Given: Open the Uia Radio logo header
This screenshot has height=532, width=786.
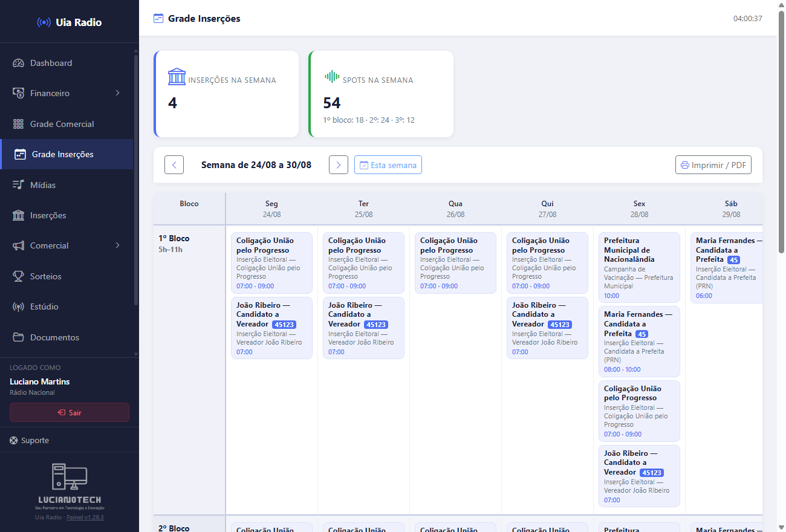Looking at the screenshot, I should click(x=70, y=22).
